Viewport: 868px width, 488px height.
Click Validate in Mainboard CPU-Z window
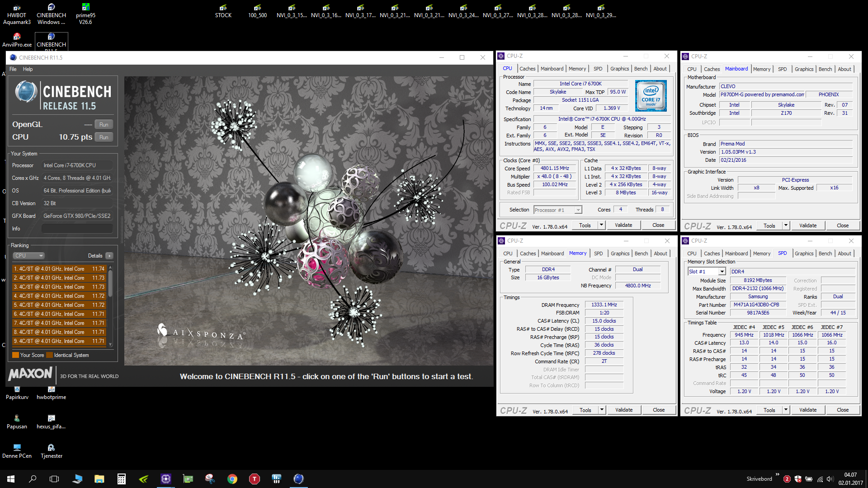808,225
